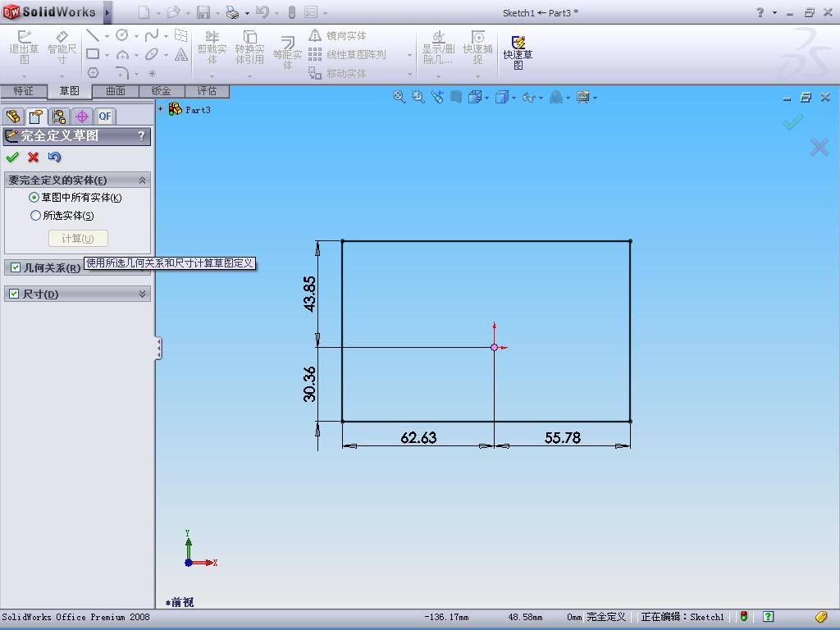The height and width of the screenshot is (630, 840).
Task: Open the ConfigurationManager tab icon
Action: point(59,116)
